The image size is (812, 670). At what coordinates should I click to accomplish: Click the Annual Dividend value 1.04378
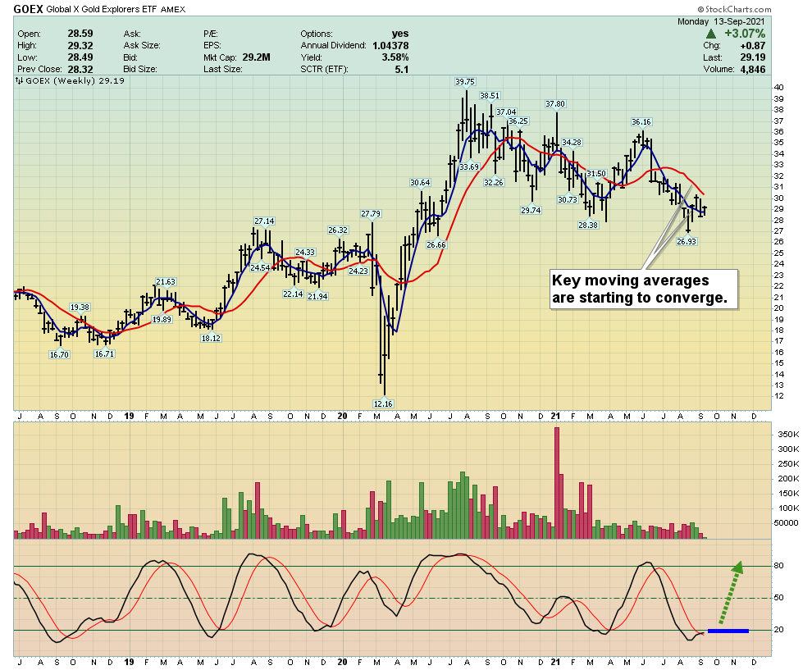tap(390, 46)
